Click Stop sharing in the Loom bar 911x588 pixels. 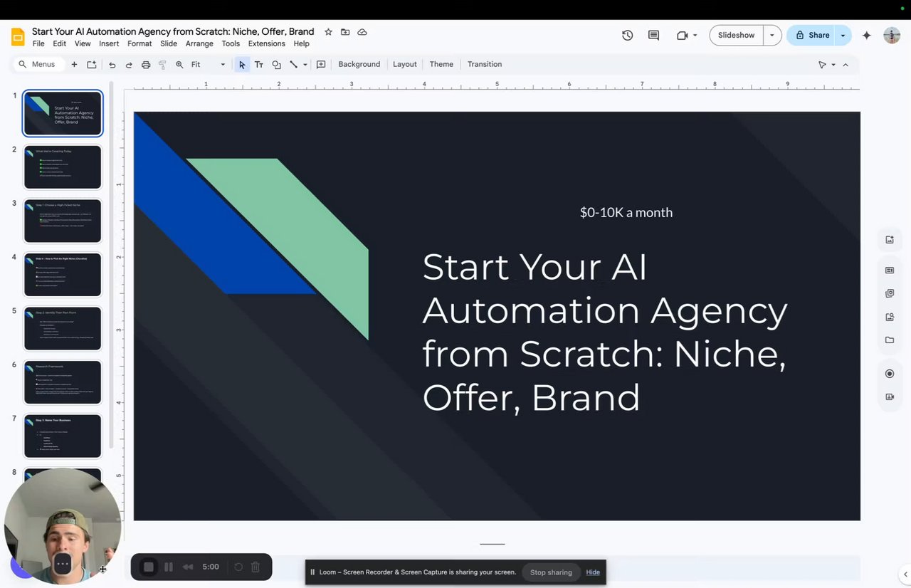coord(551,572)
